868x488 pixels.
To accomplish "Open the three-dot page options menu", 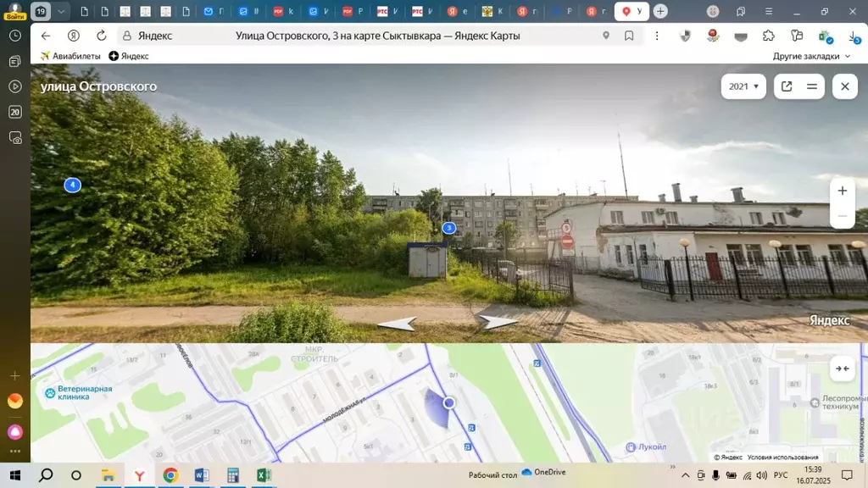I will pyautogui.click(x=657, y=36).
